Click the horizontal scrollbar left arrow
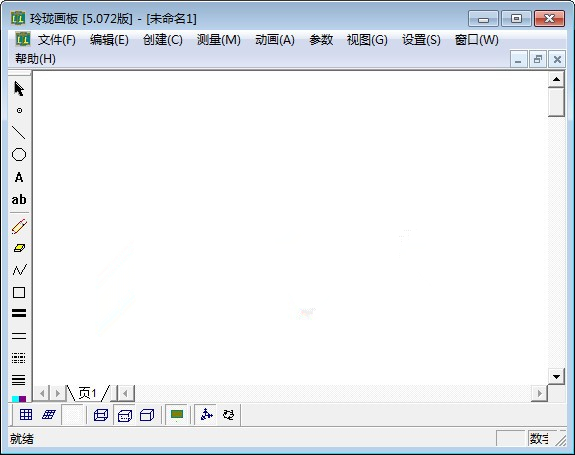This screenshot has height=455, width=575. pos(125,393)
